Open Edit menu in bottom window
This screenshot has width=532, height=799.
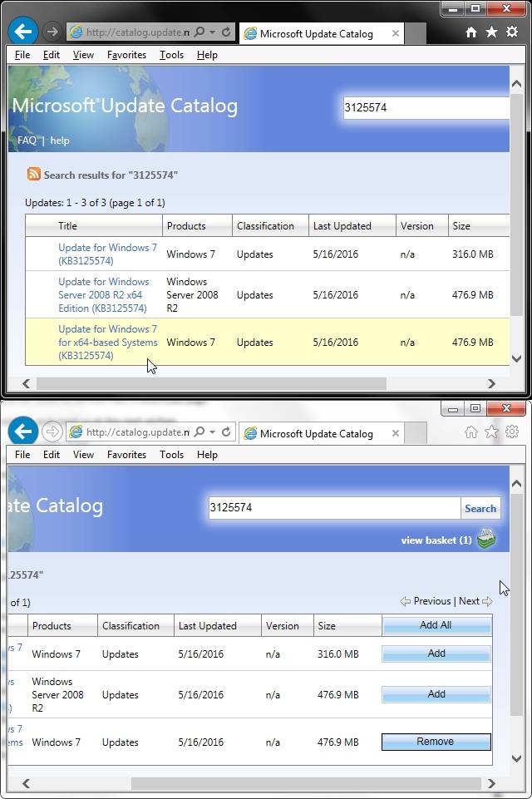pyautogui.click(x=52, y=455)
